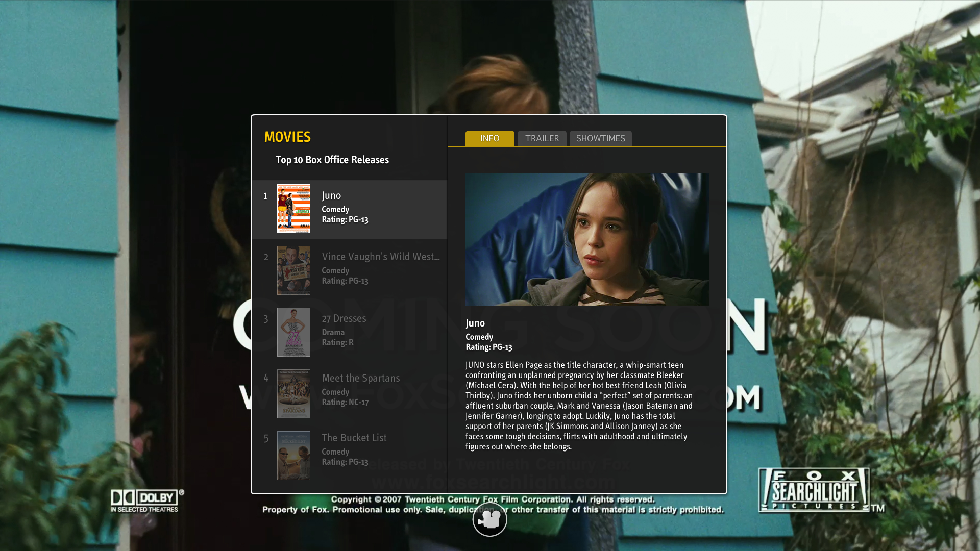980x551 pixels.
Task: Click the rank number 5 in the list
Action: coord(266,439)
